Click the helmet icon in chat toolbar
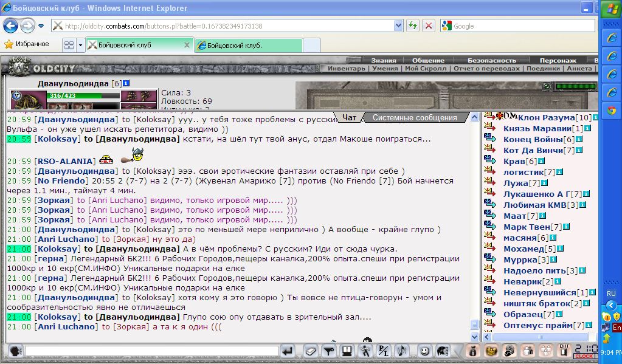The image size is (622, 364). click(x=443, y=351)
